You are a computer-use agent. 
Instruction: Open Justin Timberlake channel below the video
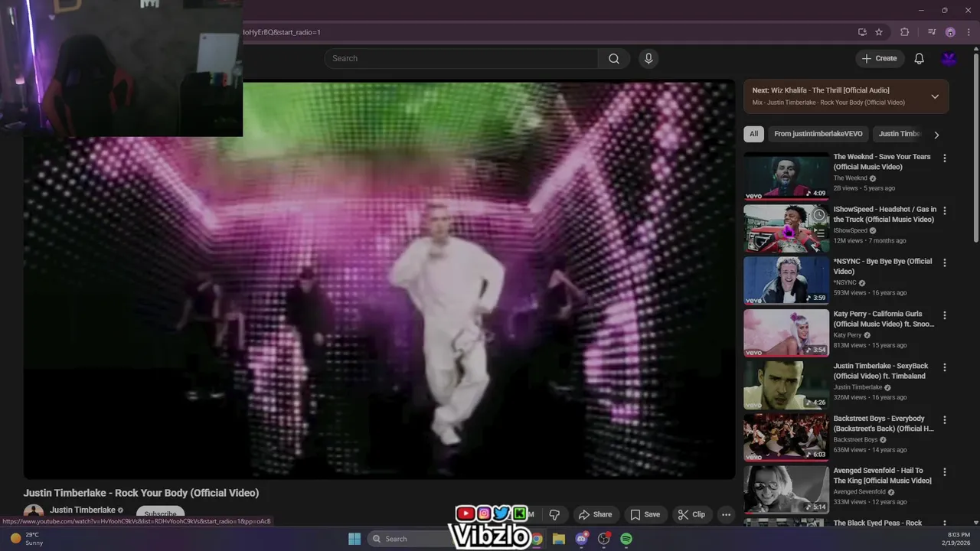(82, 510)
